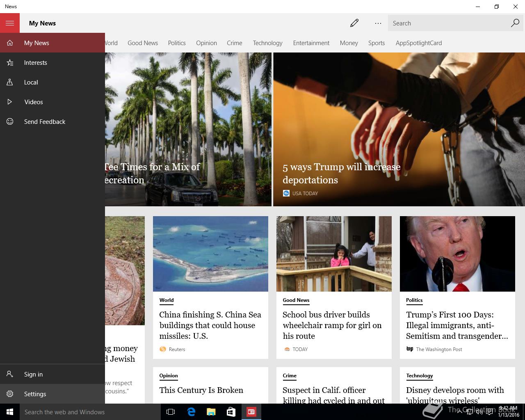Open 'Disney develops room' technology article
525x420 pixels.
[x=455, y=395]
